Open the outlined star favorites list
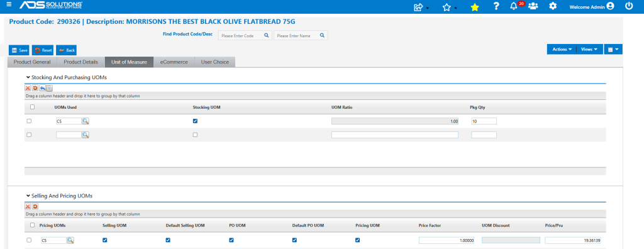The height and width of the screenshot is (249, 644). 447,7
